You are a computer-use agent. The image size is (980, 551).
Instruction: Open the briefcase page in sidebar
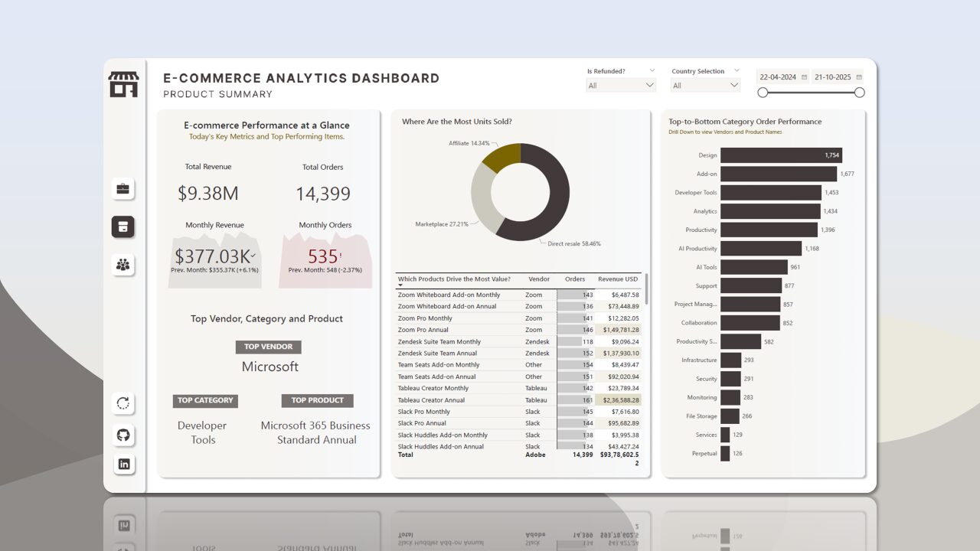(x=122, y=188)
